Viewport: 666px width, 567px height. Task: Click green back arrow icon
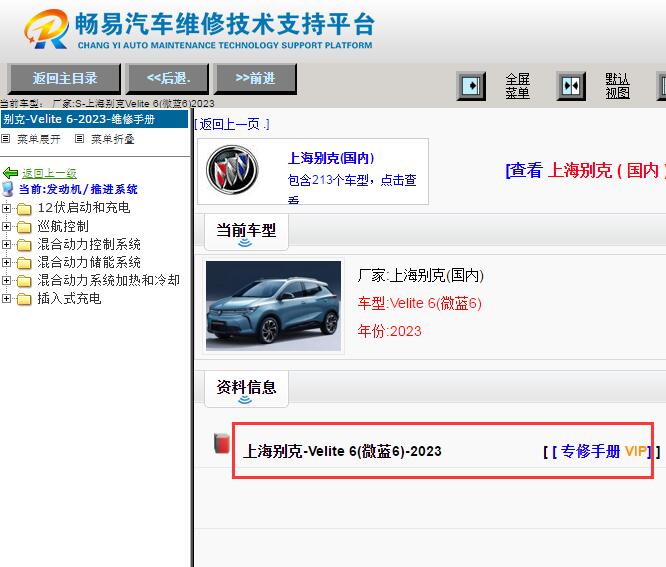10,173
